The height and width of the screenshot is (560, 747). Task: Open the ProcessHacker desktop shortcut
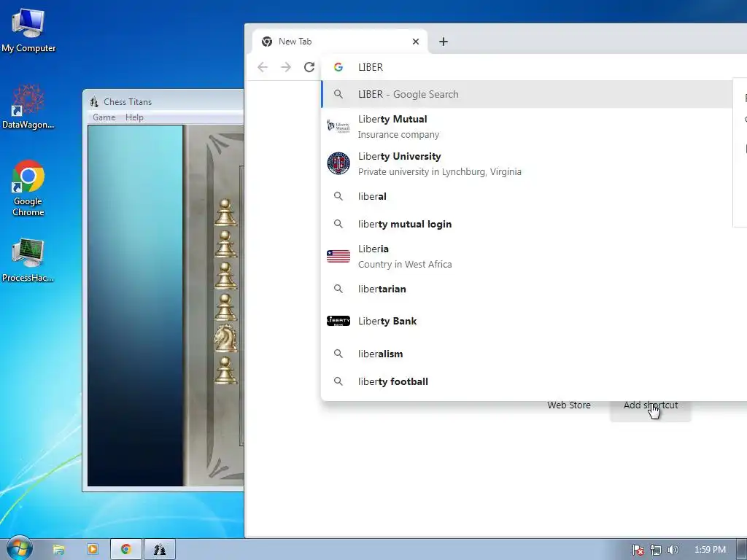[x=28, y=260]
